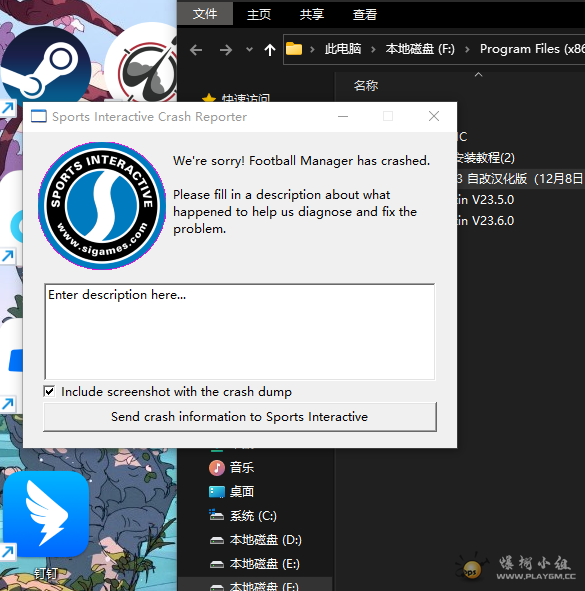585x591 pixels.
Task: Open 音乐 folder in sidebar
Action: 241,468
